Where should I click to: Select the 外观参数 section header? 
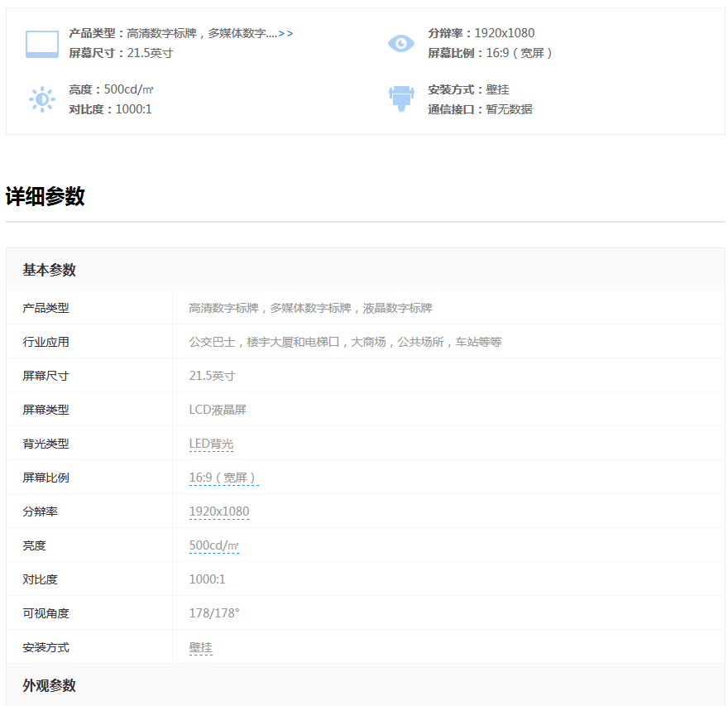point(49,685)
